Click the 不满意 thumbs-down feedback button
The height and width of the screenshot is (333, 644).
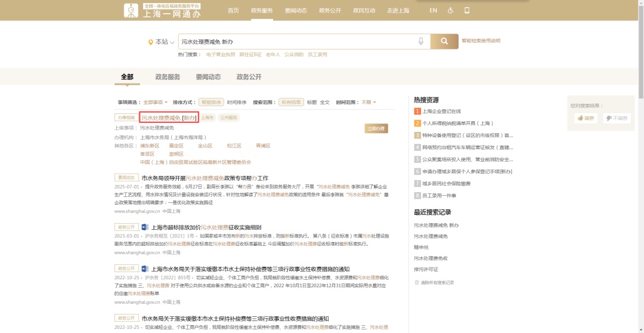[x=617, y=118]
